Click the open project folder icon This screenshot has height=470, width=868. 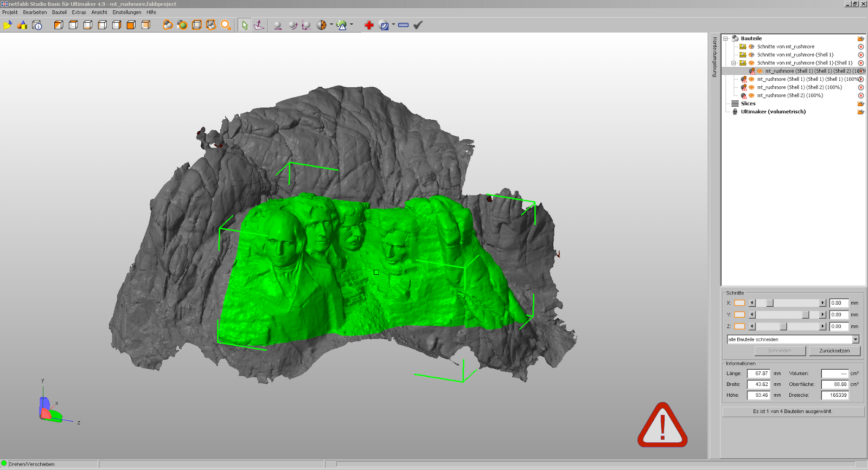point(8,25)
